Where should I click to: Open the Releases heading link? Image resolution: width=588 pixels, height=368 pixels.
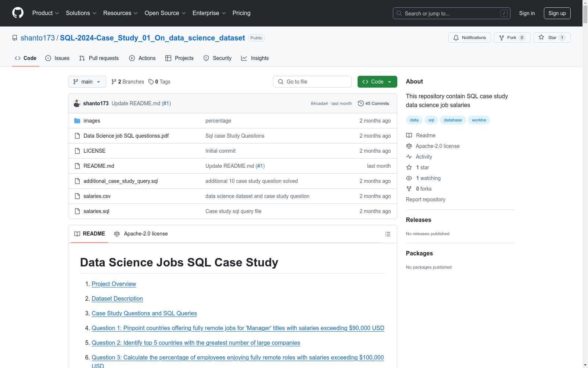tap(419, 220)
